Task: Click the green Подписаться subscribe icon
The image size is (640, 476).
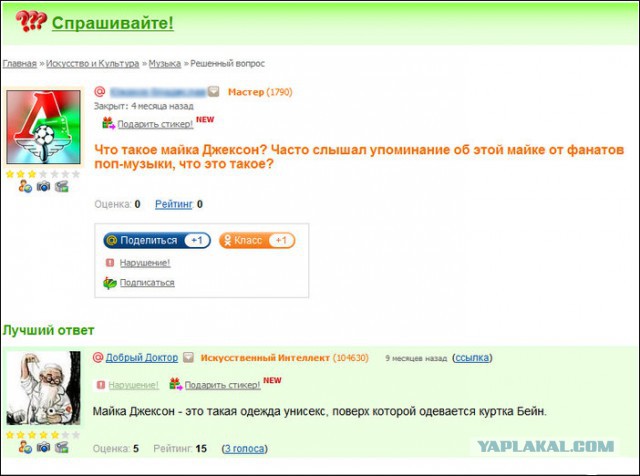Action: pos(110,282)
